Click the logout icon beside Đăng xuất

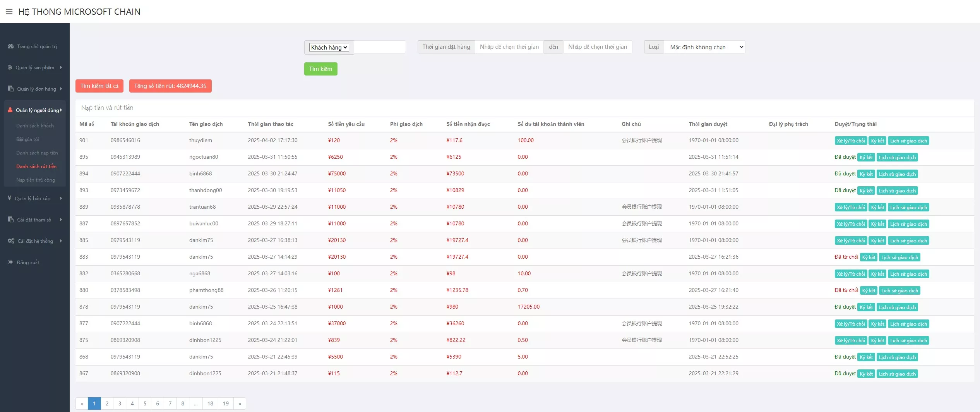10,262
